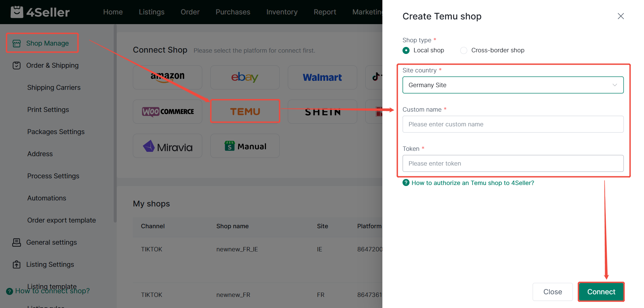The height and width of the screenshot is (308, 644).
Task: Click the Custom name input field
Action: [513, 124]
